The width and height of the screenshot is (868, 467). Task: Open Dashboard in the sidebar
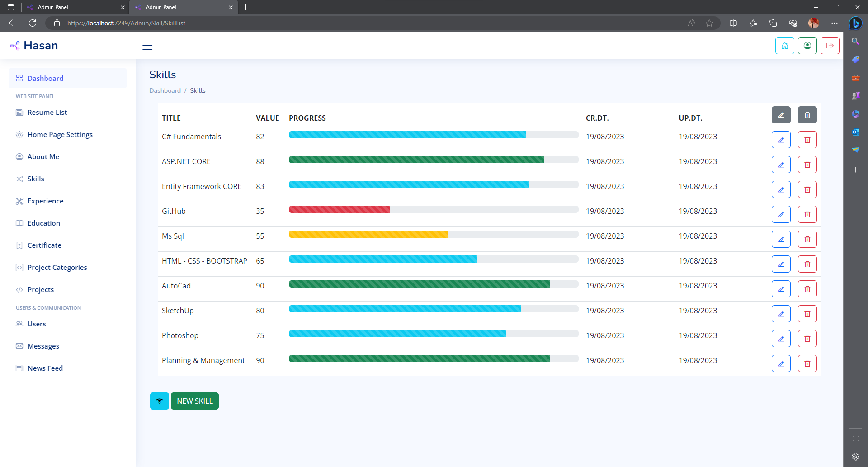point(68,78)
